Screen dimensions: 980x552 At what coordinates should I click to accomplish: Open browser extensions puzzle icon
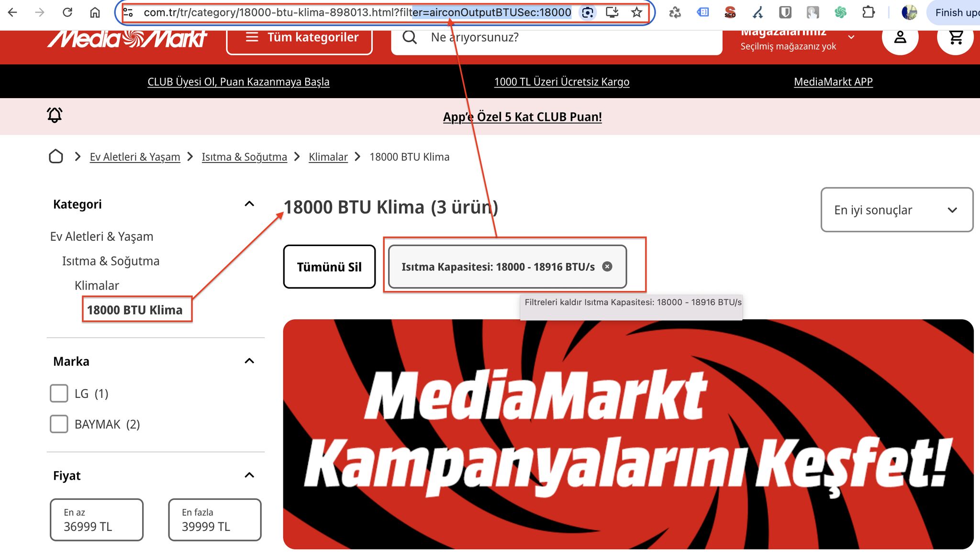coord(868,12)
